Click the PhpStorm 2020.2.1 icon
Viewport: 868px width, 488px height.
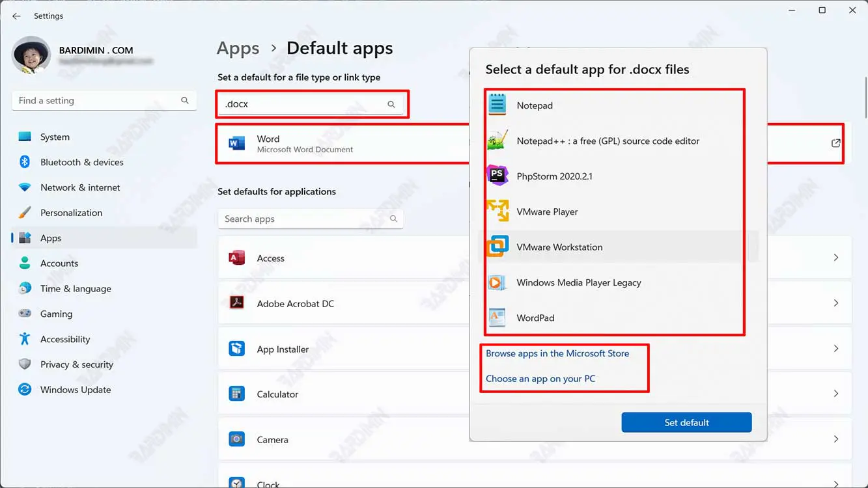tap(497, 176)
